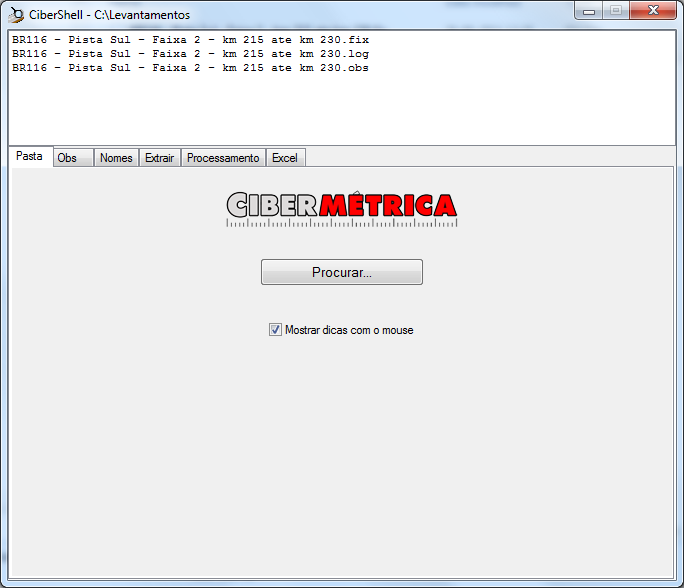Switch to the Excel tab
This screenshot has width=684, height=588.
(285, 157)
